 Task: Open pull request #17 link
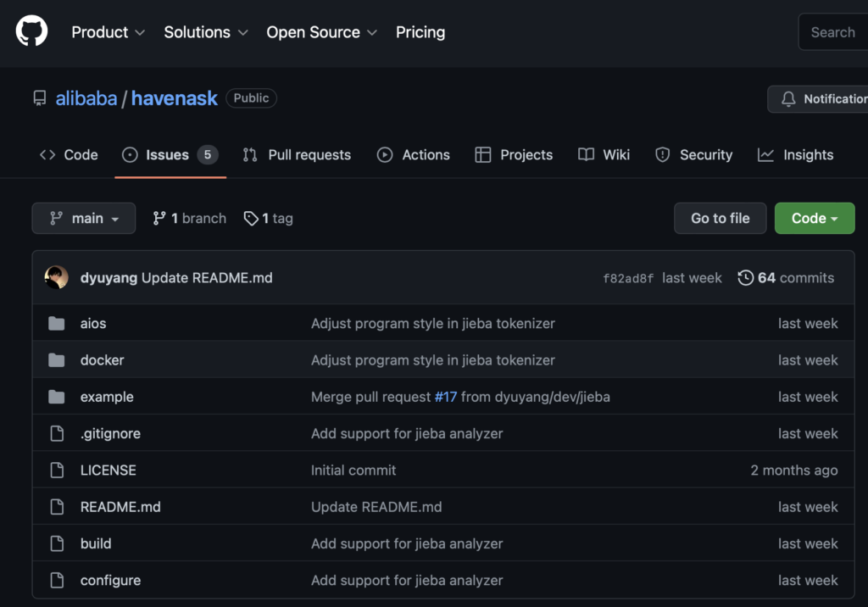point(446,397)
